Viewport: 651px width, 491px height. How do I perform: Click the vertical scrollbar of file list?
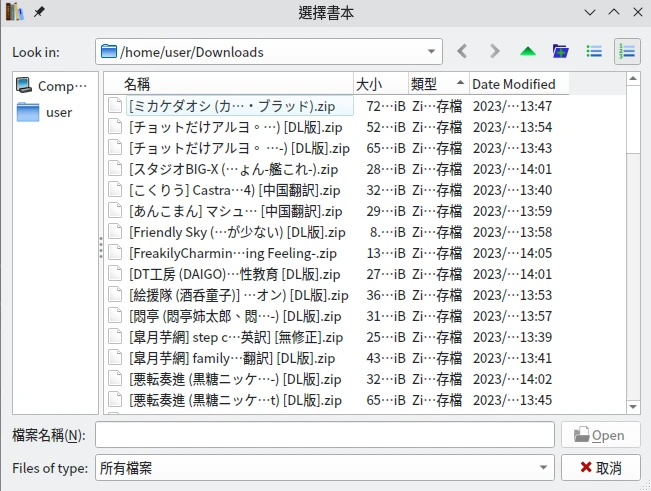point(632,250)
